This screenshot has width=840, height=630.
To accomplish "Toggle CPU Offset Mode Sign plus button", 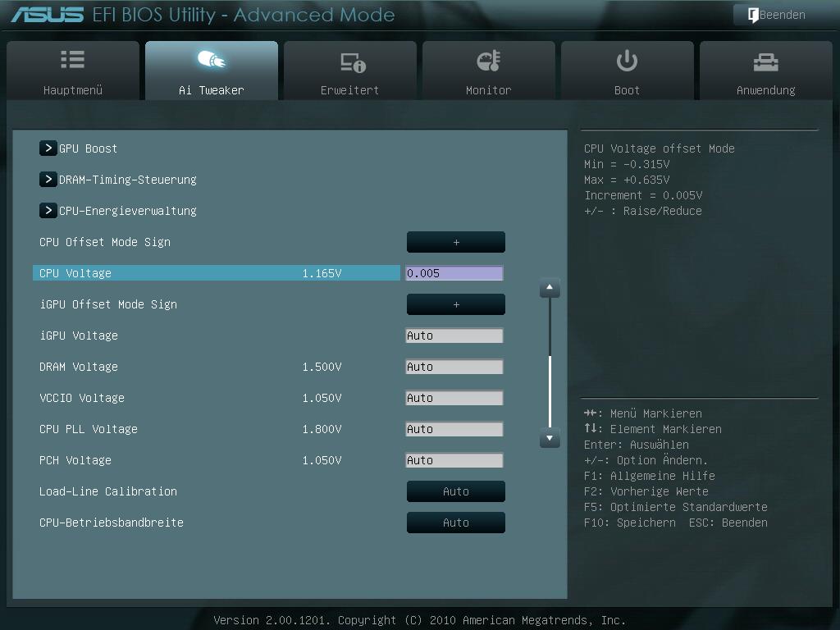I will click(456, 242).
